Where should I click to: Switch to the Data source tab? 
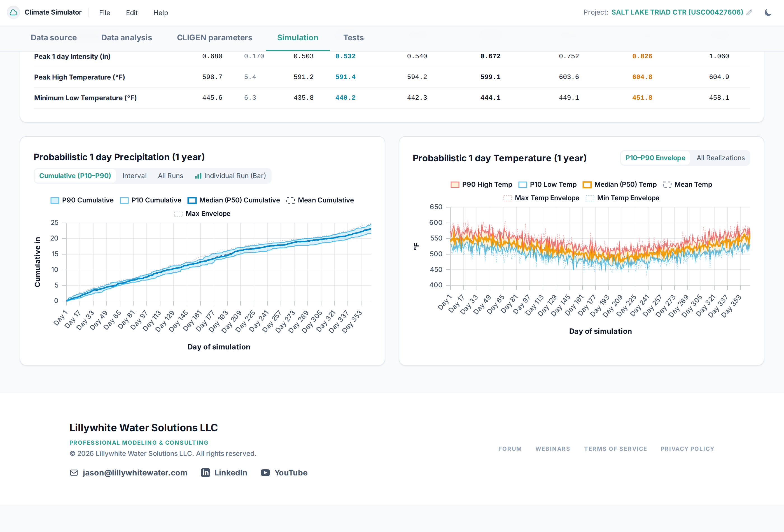(54, 38)
